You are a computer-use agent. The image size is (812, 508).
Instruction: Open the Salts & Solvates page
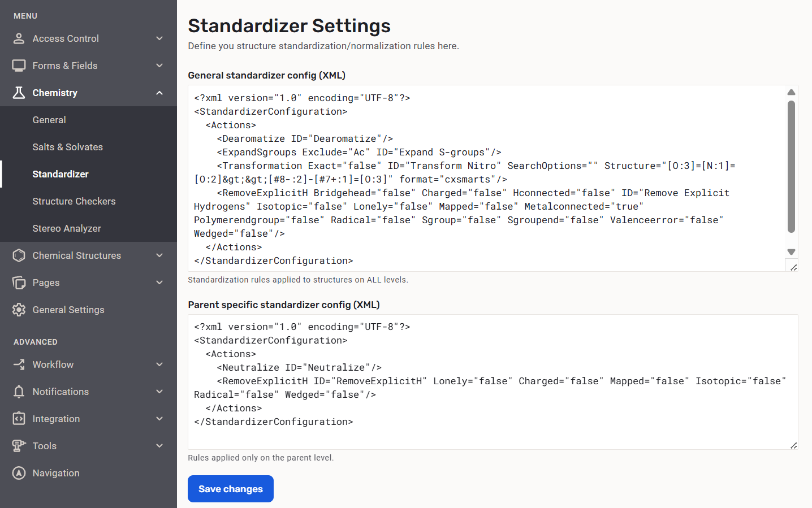coord(67,147)
